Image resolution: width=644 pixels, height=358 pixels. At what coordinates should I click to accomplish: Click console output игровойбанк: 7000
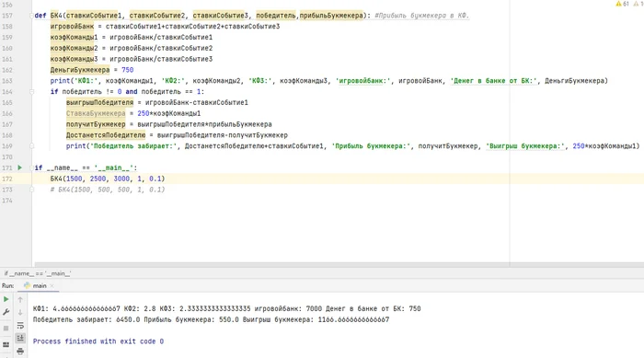click(288, 308)
